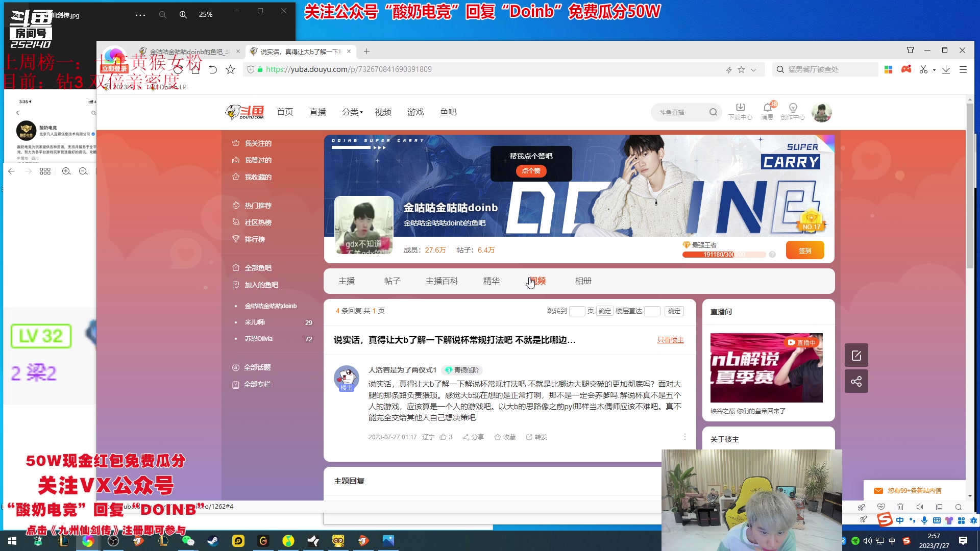Open 视频 in the Douyu top navigation
The width and height of the screenshot is (980, 551).
383,112
